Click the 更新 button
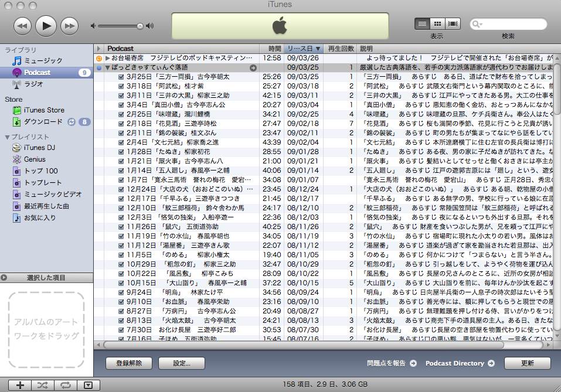 pyautogui.click(x=528, y=363)
